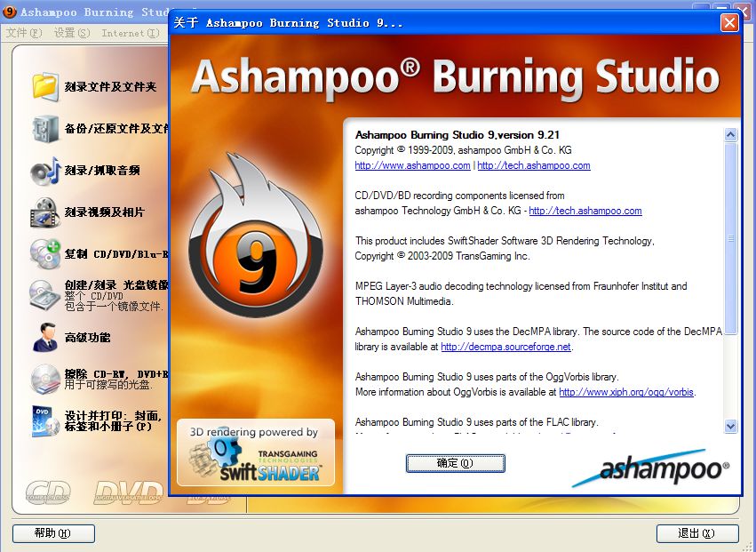756x552 pixels.
Task: Open 刻录文件及文件夹 option
Action: coord(111,87)
